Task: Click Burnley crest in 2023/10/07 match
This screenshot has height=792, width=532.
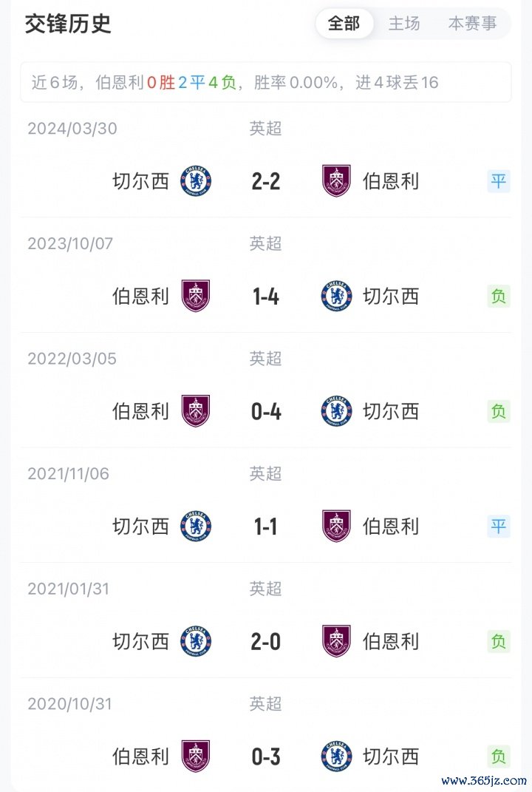Action: [x=196, y=296]
